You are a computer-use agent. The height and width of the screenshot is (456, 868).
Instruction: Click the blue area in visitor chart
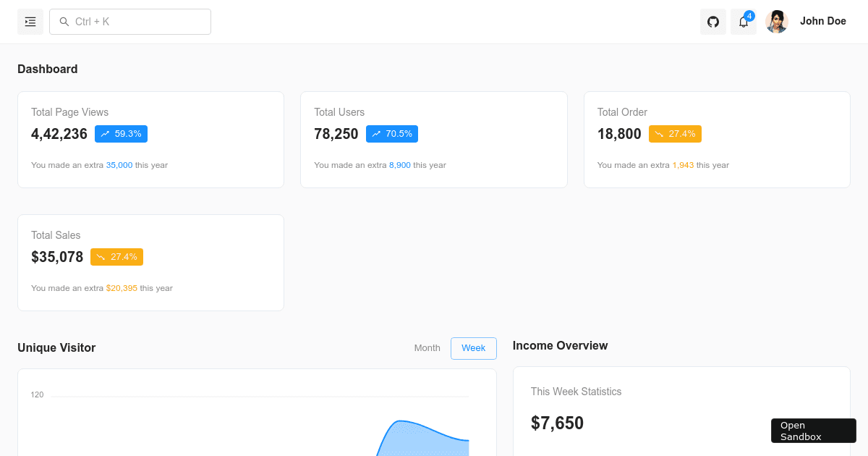(x=423, y=442)
